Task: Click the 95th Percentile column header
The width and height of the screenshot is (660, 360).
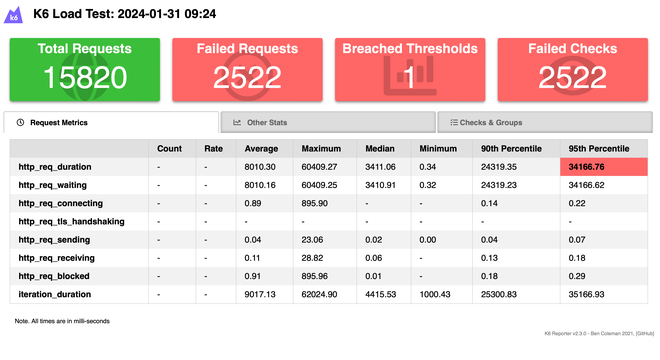Action: 599,149
